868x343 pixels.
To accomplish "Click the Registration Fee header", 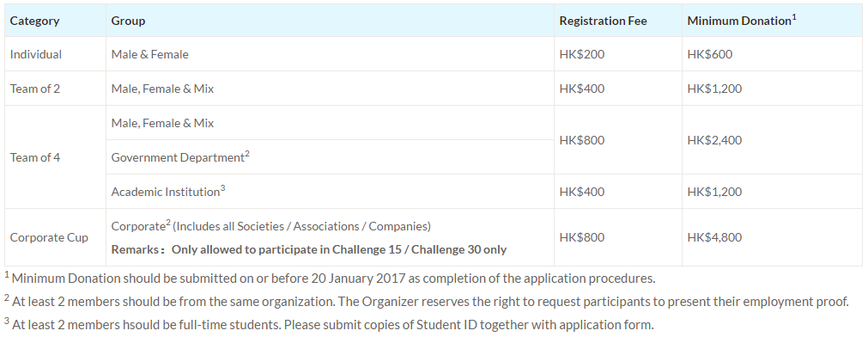I will click(603, 21).
